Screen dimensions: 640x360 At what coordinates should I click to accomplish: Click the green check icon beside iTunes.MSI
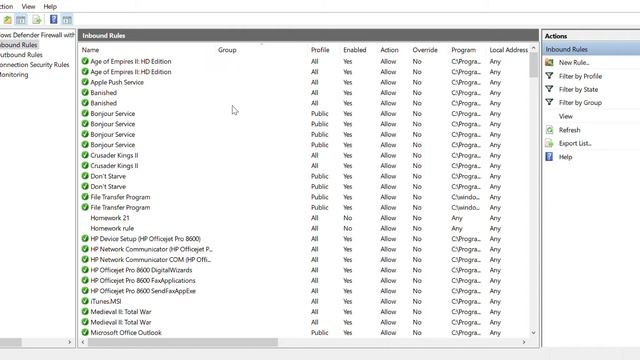coord(85,301)
